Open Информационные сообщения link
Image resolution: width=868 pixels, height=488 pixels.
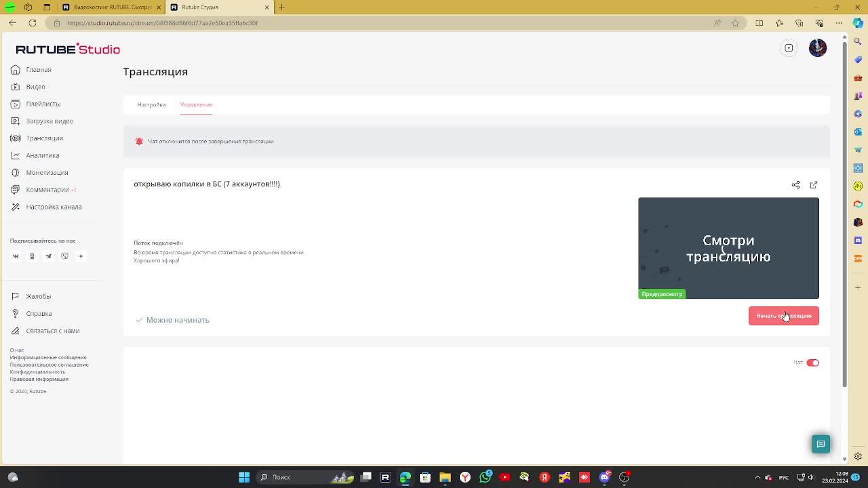click(x=48, y=357)
